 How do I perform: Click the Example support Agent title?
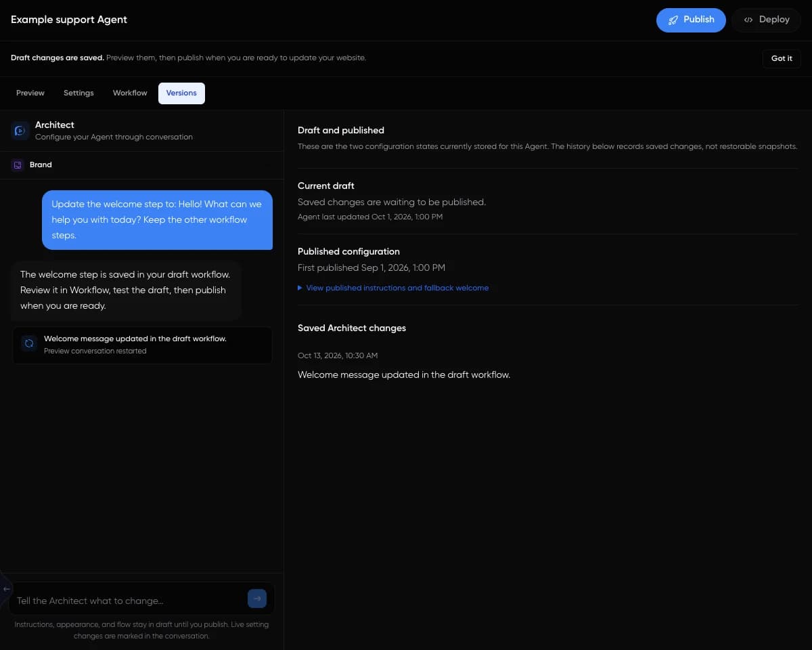click(x=69, y=20)
